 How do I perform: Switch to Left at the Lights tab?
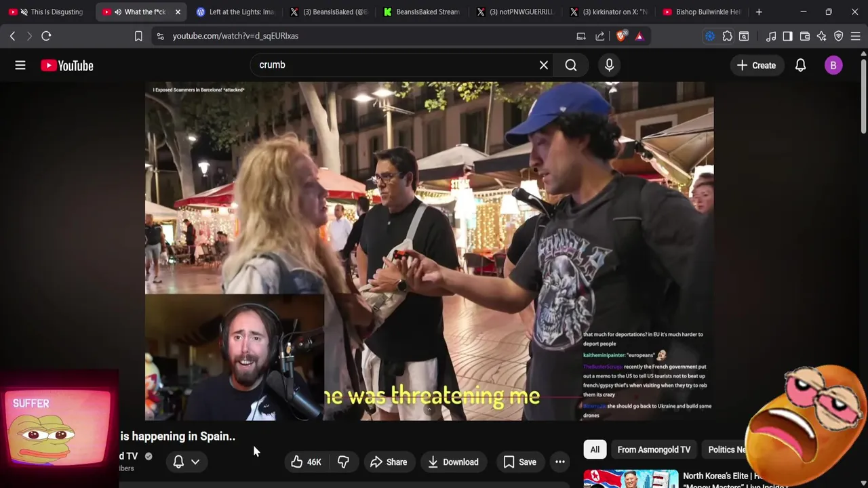(x=235, y=12)
